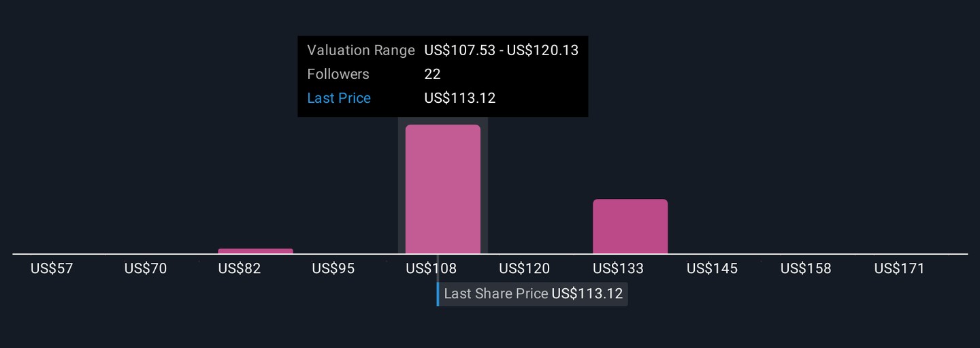Click the US$82 axis label text
The width and height of the screenshot is (980, 348).
tap(240, 268)
